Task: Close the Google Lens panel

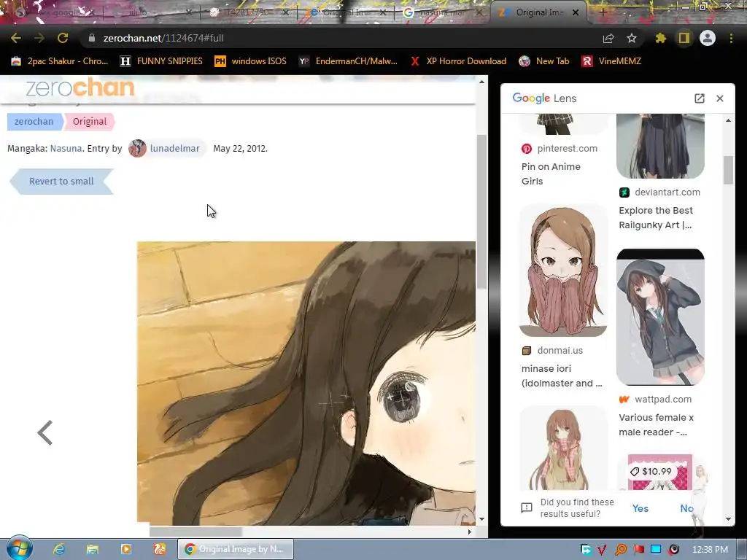Action: 720,98
